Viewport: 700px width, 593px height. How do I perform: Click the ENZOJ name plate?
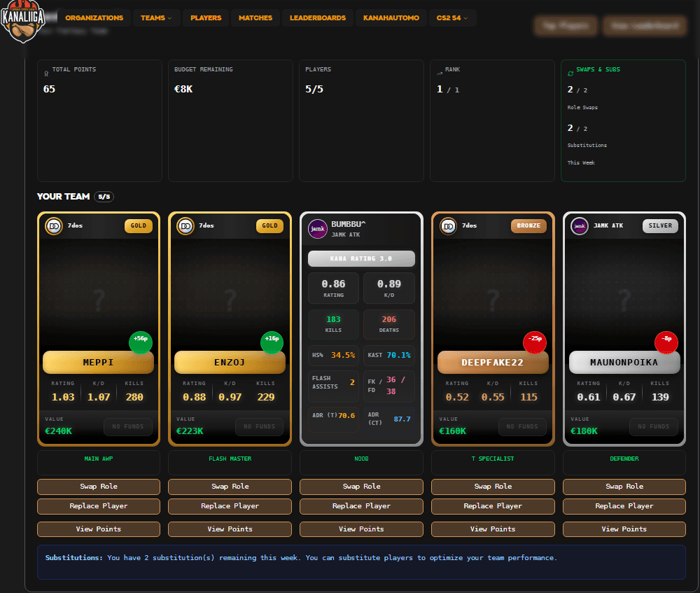(x=230, y=363)
